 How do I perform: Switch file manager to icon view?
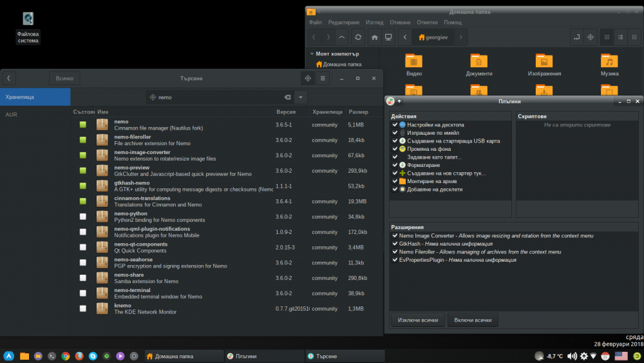coord(607,37)
